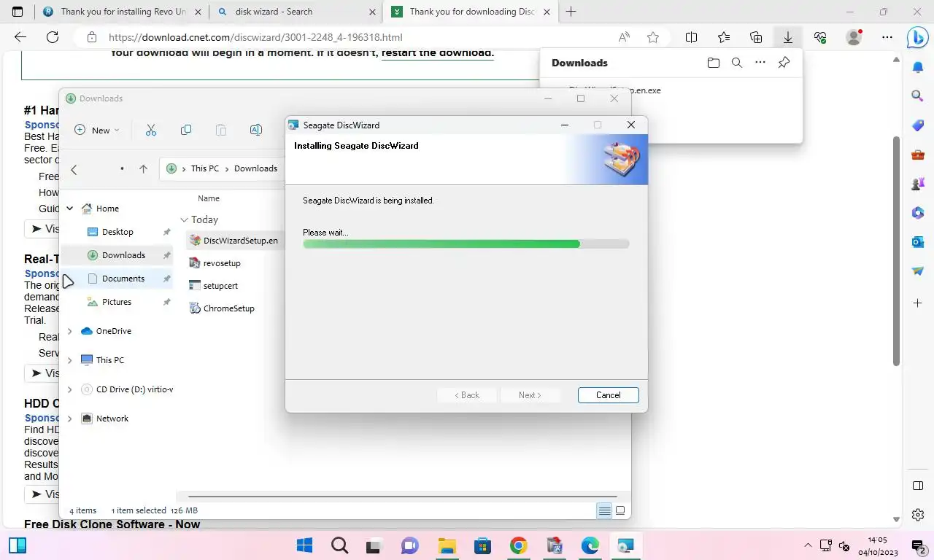This screenshot has width=934, height=560.
Task: Switch to the disk wizard Search tab
Action: click(x=296, y=12)
